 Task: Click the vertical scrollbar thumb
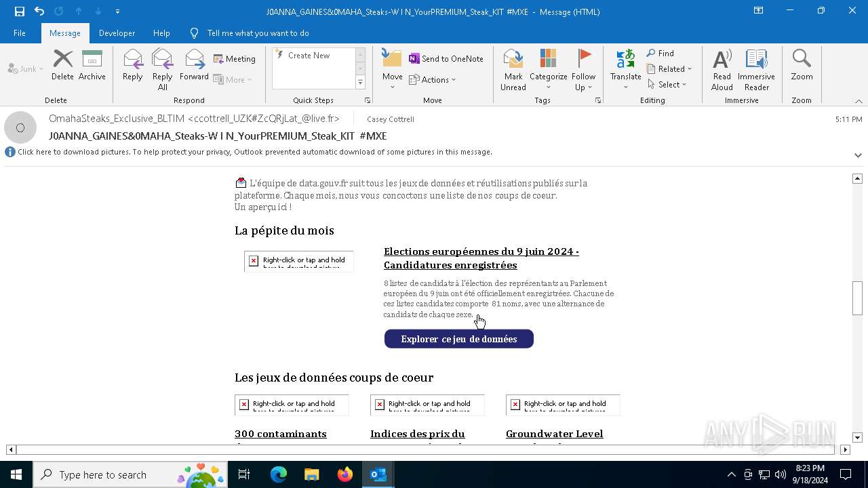857,298
